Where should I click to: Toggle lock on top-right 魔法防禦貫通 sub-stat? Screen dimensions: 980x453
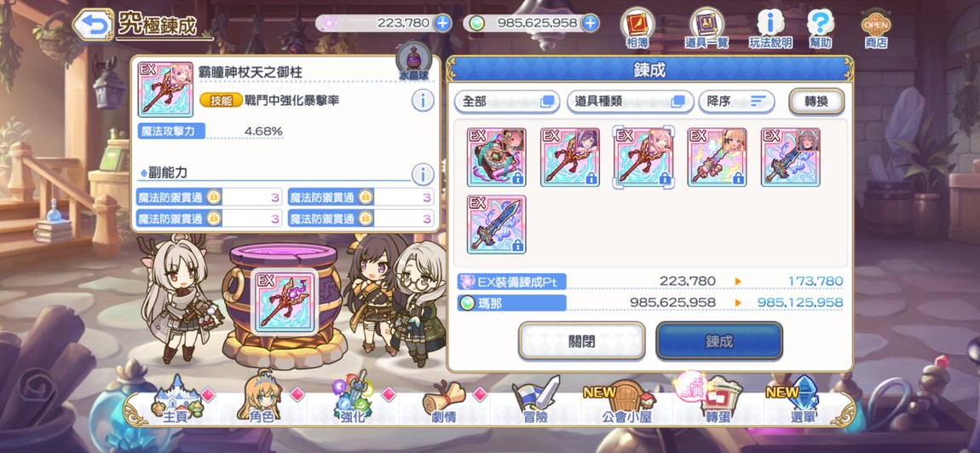point(366,197)
